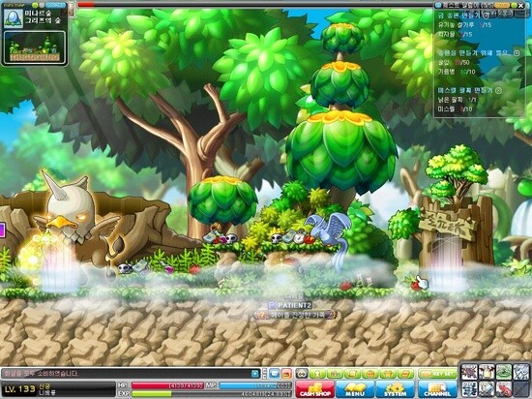Open the System options button
The width and height of the screenshot is (532, 399).
coord(395,389)
